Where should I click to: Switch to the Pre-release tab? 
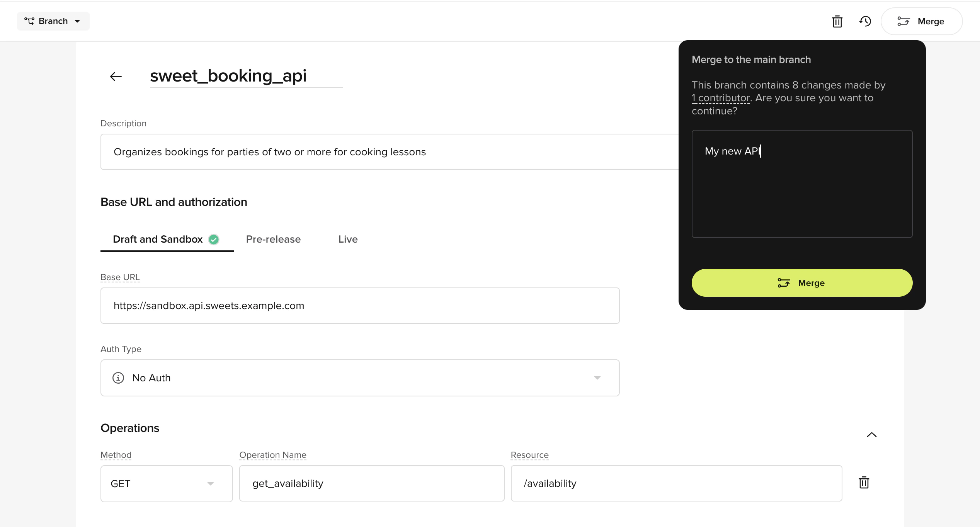pyautogui.click(x=273, y=239)
